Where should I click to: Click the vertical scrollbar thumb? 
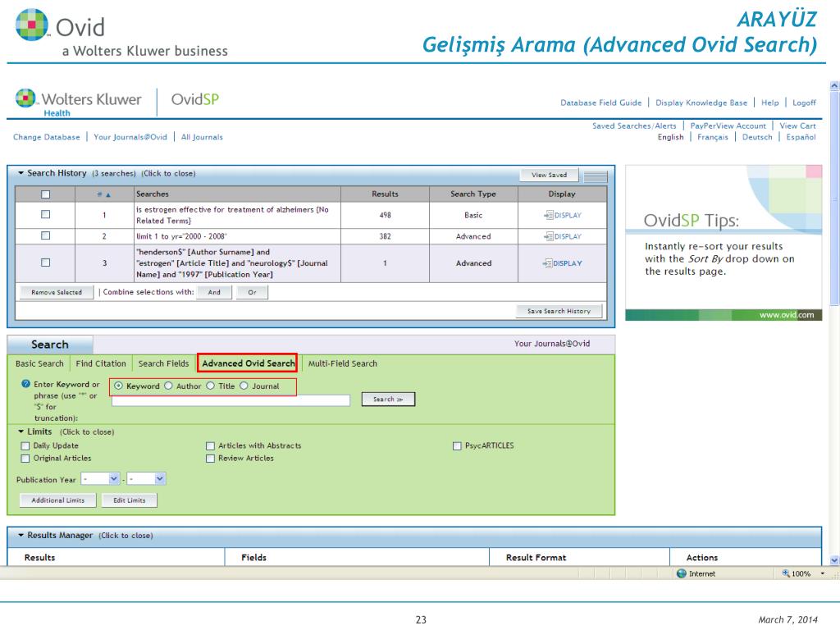(x=834, y=199)
